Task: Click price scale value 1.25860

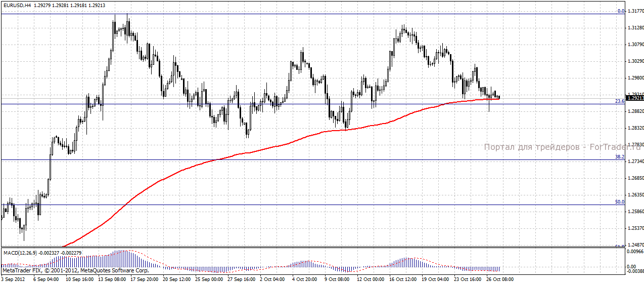Action: [635, 212]
